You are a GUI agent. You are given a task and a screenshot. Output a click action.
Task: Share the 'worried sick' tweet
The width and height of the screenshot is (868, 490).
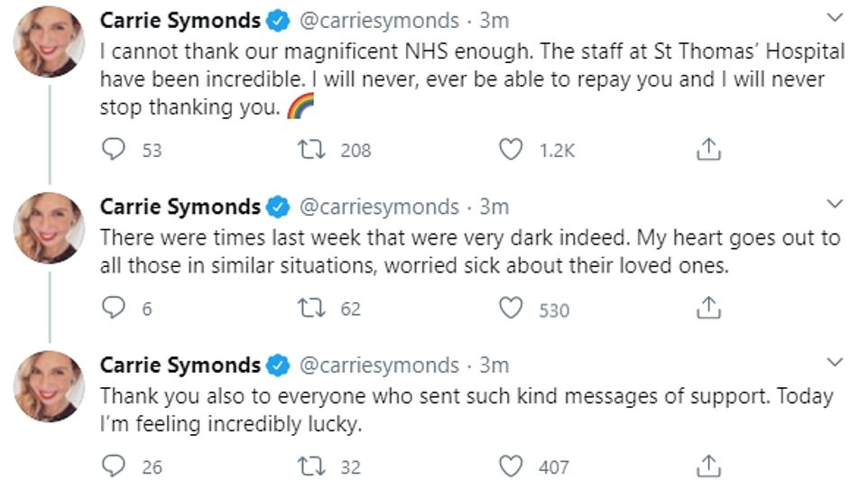tap(709, 309)
